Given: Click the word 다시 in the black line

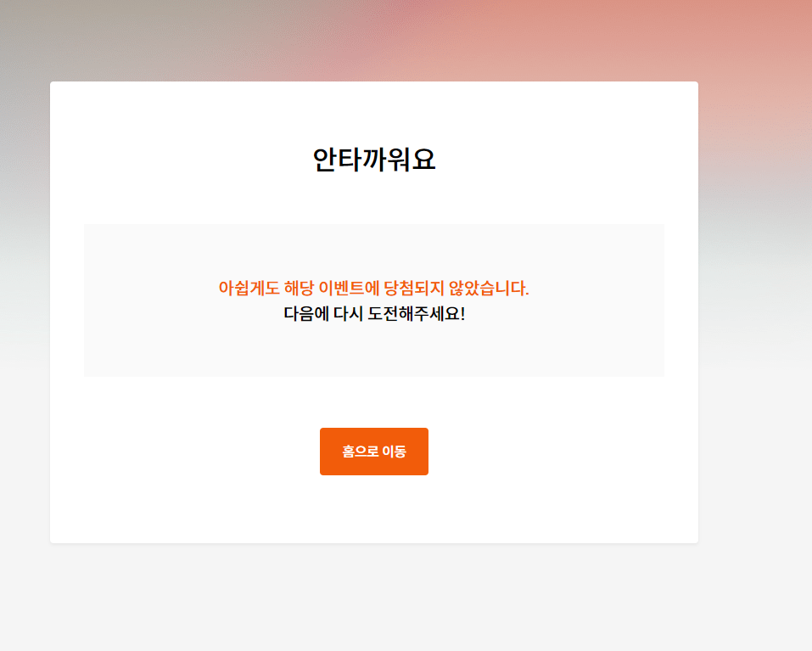Looking at the screenshot, I should tap(349, 314).
